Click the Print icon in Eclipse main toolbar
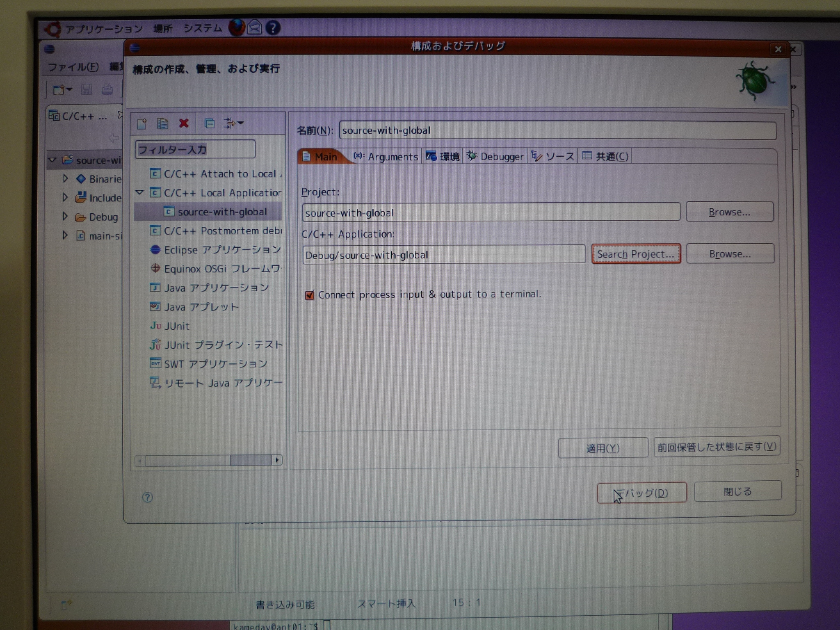This screenshot has width=840, height=630. (107, 89)
